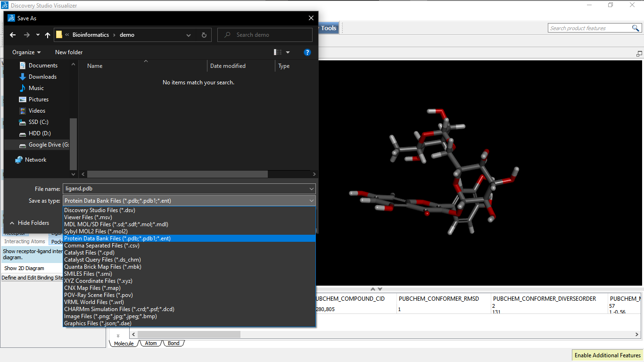Viewport: 644px width, 362px height.
Task: Click the Back arrow in Save As dialog
Action: pos(13,35)
